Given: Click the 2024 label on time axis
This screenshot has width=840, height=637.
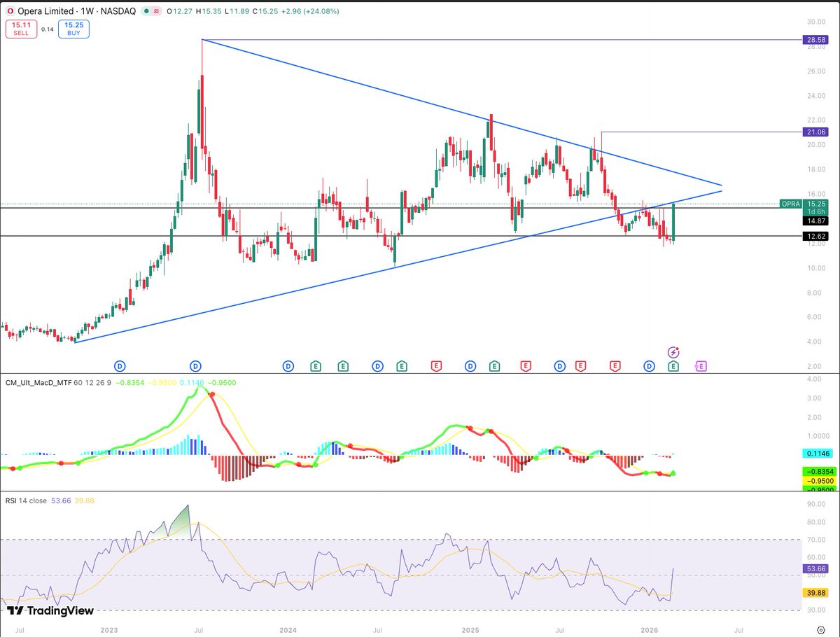Looking at the screenshot, I should pyautogui.click(x=288, y=630).
